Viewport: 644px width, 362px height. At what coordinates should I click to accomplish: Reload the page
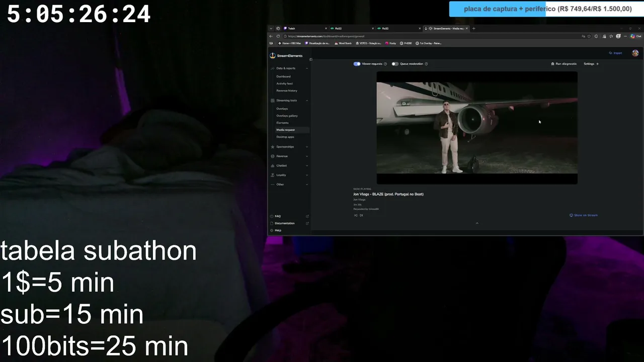click(x=278, y=36)
